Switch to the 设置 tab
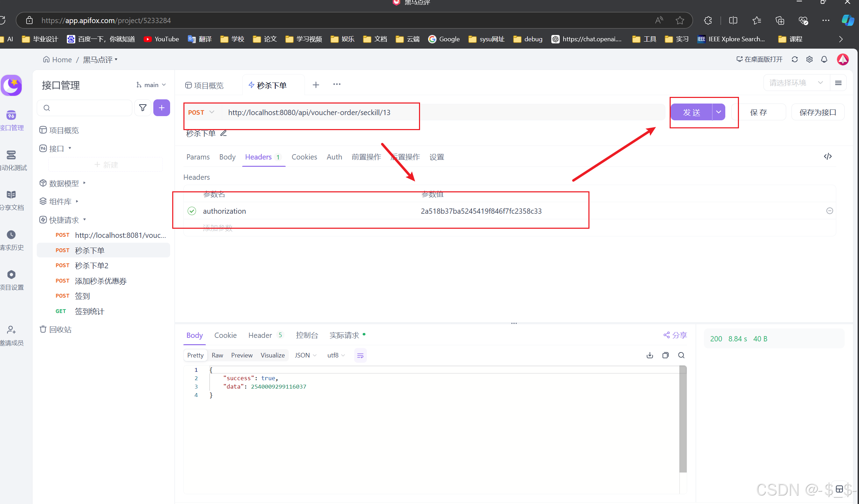 [x=437, y=157]
